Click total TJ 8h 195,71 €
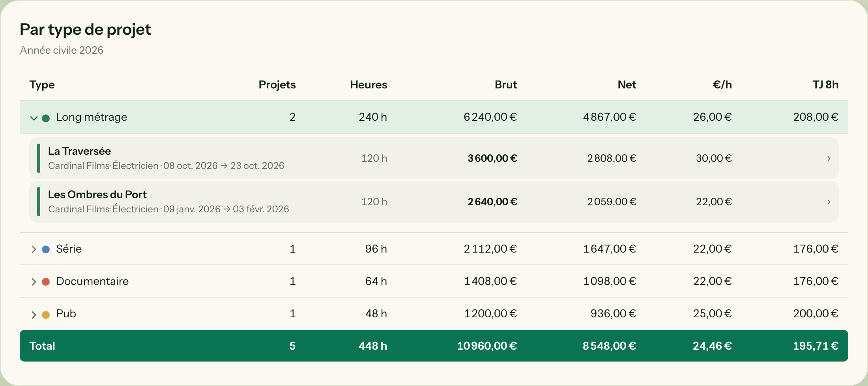This screenshot has height=386, width=868. coord(816,346)
